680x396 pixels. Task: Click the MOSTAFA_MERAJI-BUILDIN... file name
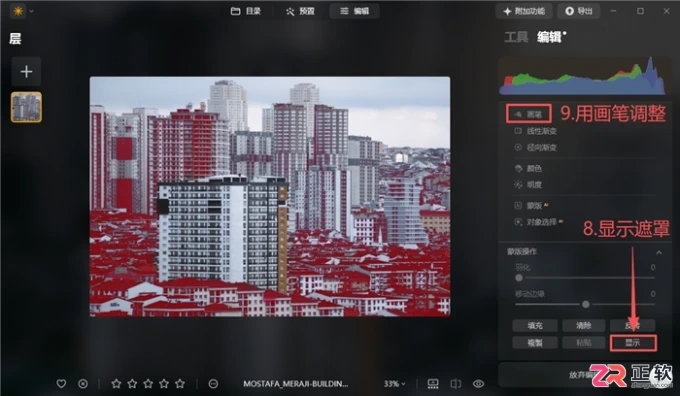point(295,383)
